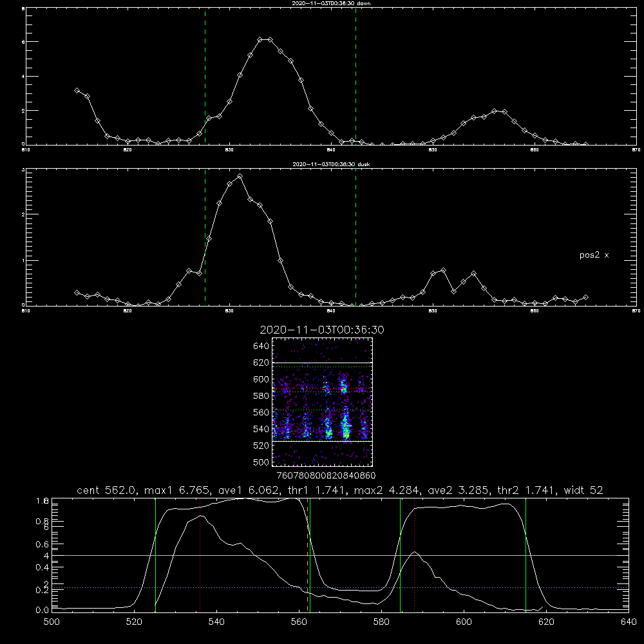Click the heatmap '500' y-axis label
Viewport: 644px width, 644px height.
pyautogui.click(x=261, y=462)
